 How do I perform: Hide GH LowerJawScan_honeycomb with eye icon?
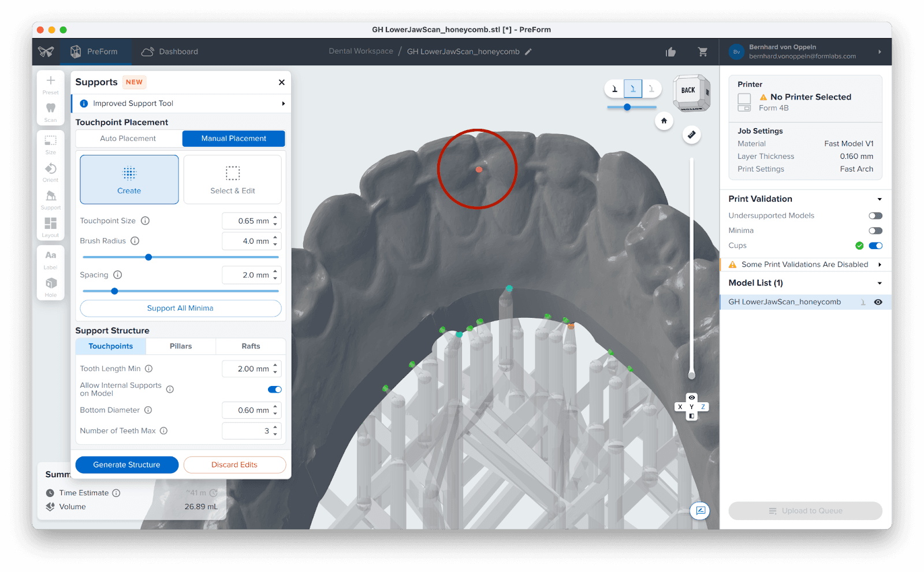(878, 302)
